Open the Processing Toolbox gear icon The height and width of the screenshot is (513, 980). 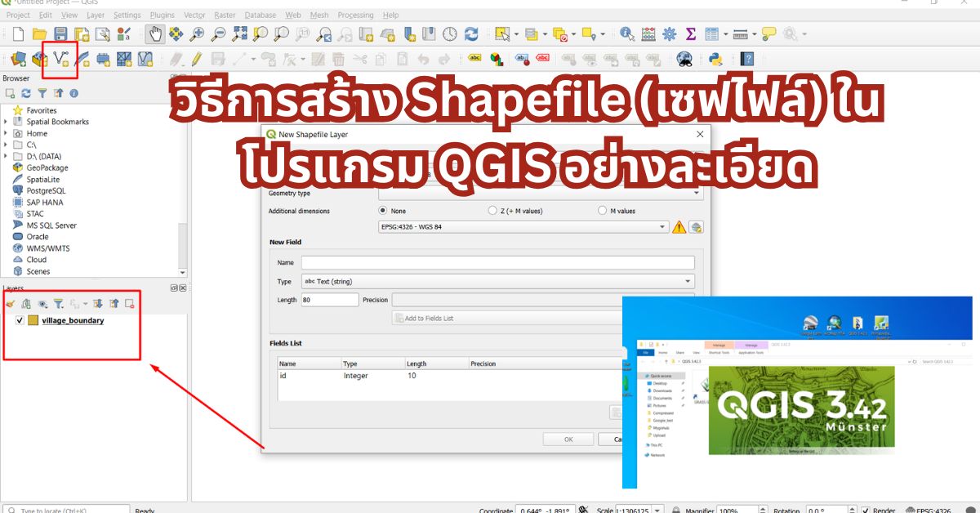pyautogui.click(x=670, y=34)
